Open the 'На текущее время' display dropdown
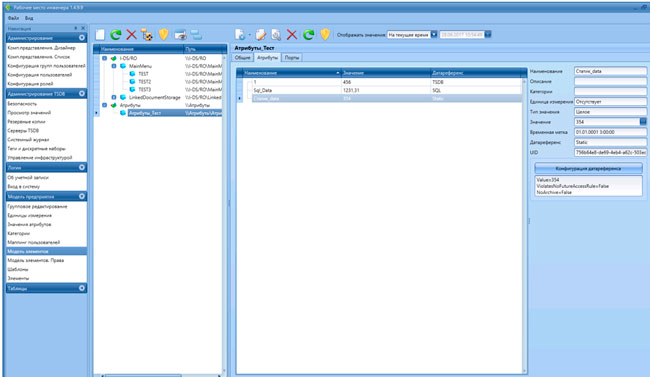 (434, 35)
